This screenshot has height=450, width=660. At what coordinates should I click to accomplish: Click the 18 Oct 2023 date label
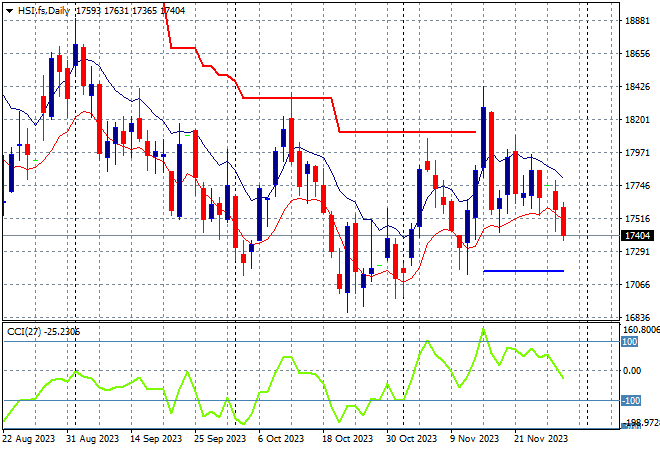point(347,439)
